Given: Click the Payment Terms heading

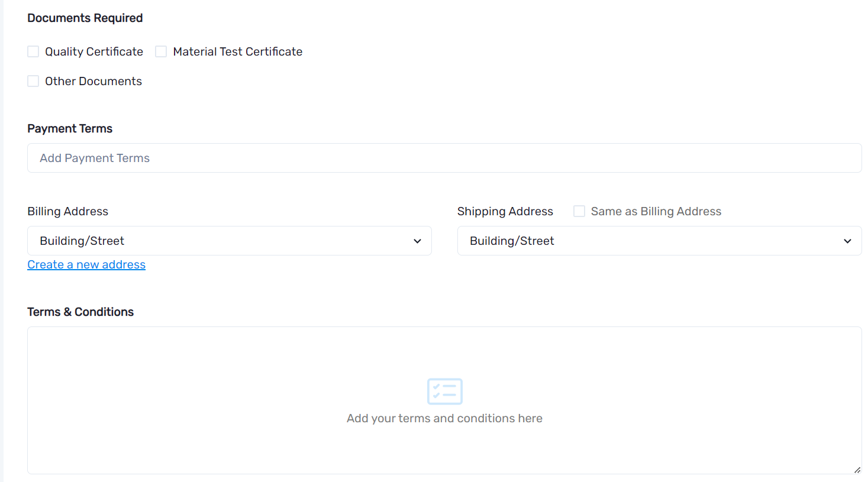Looking at the screenshot, I should point(70,129).
